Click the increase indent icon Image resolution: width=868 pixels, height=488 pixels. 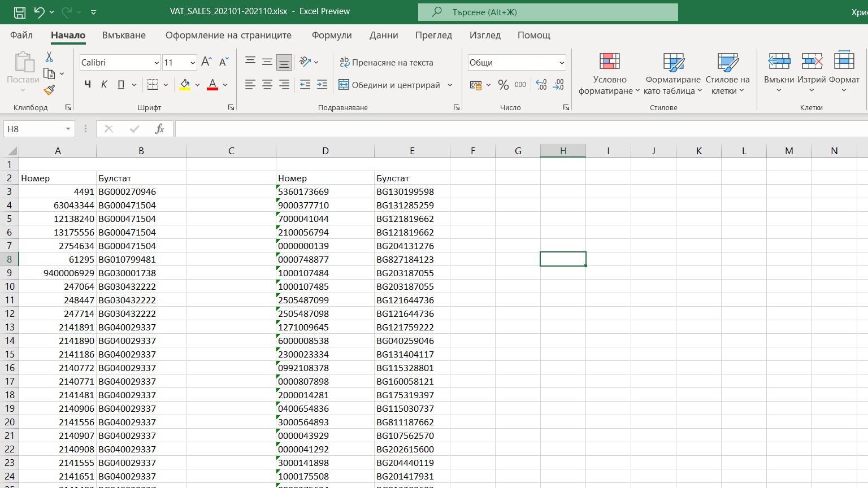click(322, 85)
